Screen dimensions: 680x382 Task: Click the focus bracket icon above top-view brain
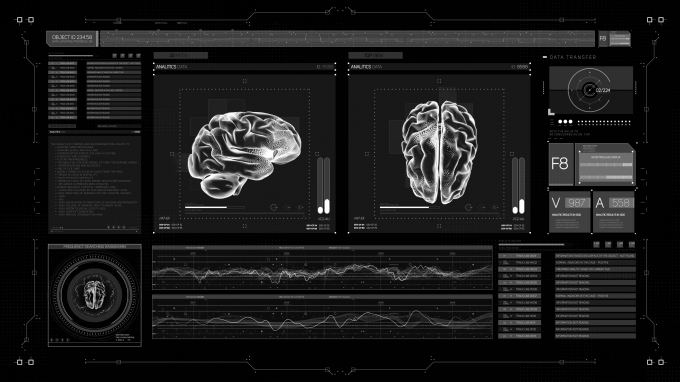coord(439,81)
